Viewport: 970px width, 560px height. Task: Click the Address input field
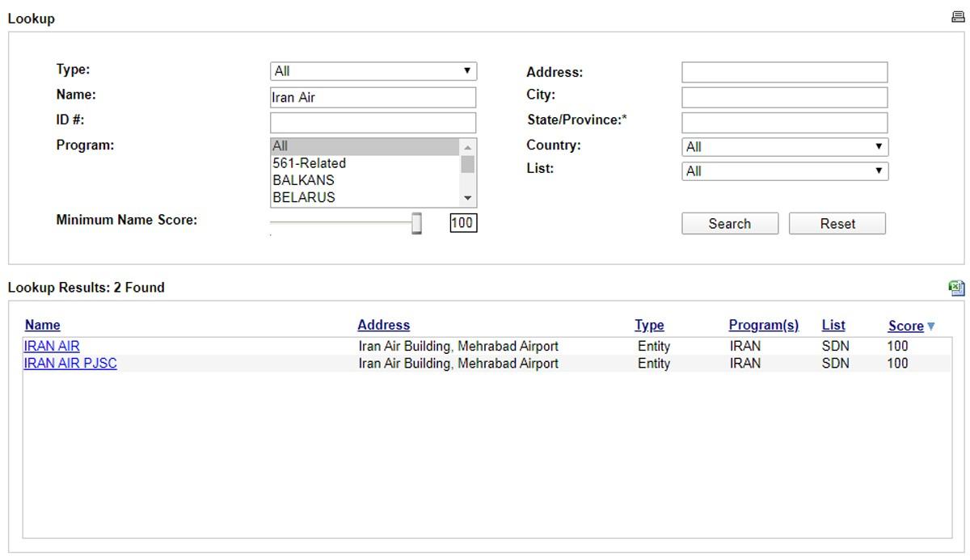click(x=785, y=73)
